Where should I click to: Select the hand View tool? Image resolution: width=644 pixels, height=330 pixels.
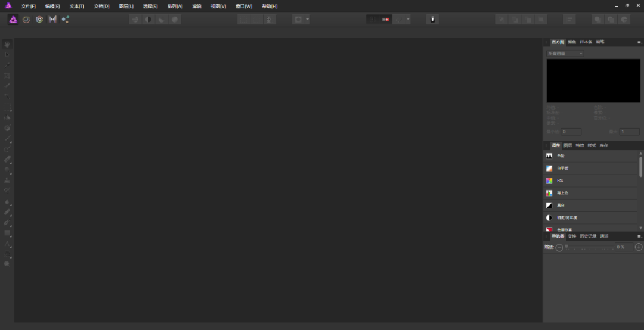point(7,44)
